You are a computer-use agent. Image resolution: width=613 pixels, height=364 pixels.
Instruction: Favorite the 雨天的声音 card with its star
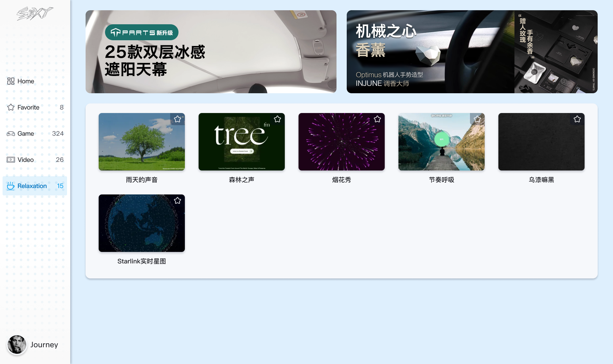(x=178, y=119)
